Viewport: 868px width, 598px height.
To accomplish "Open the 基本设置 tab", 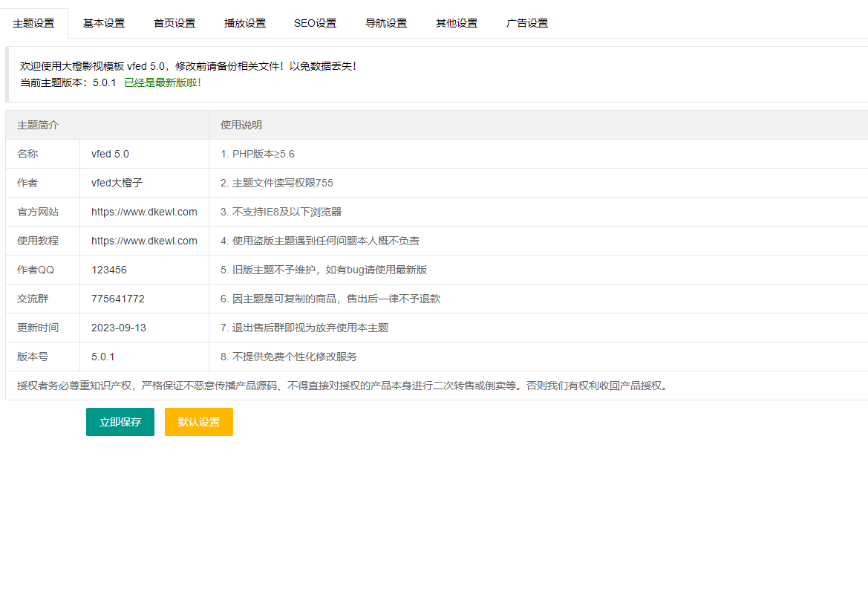I will [104, 23].
